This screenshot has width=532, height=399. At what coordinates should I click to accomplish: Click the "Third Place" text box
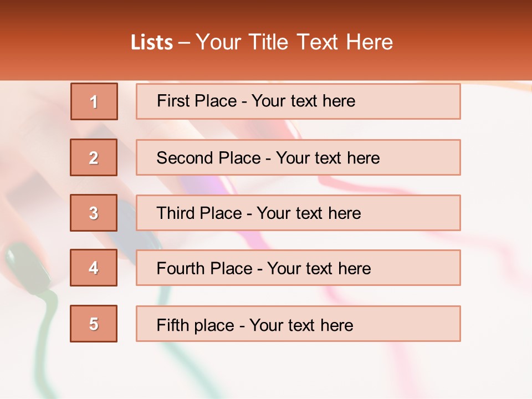point(298,213)
